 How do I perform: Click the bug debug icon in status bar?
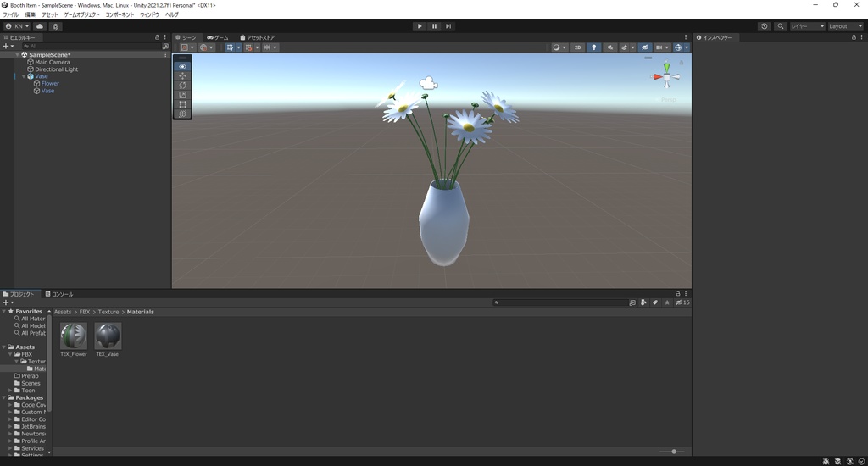(x=826, y=462)
